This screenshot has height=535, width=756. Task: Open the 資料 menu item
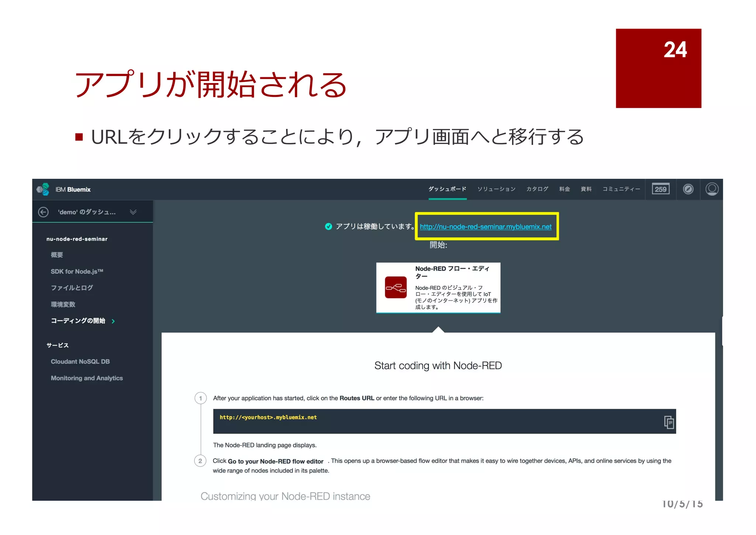tap(586, 189)
